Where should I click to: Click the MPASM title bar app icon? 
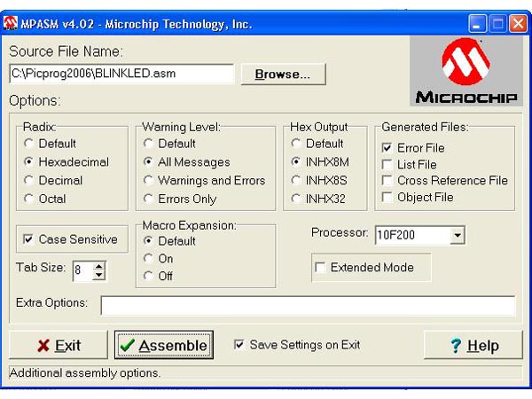coord(10,23)
